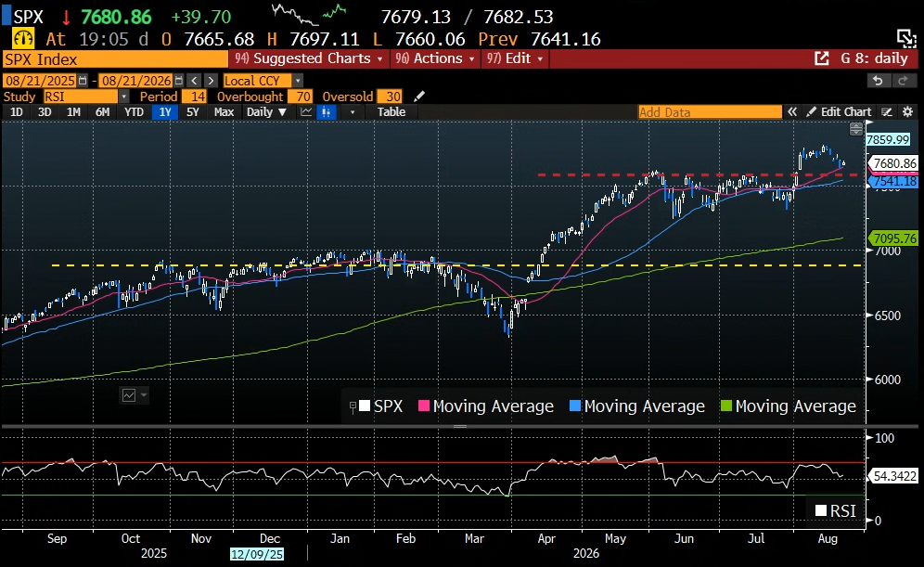Click the end date field 08/21/2026
The image size is (924, 567).
(136, 81)
